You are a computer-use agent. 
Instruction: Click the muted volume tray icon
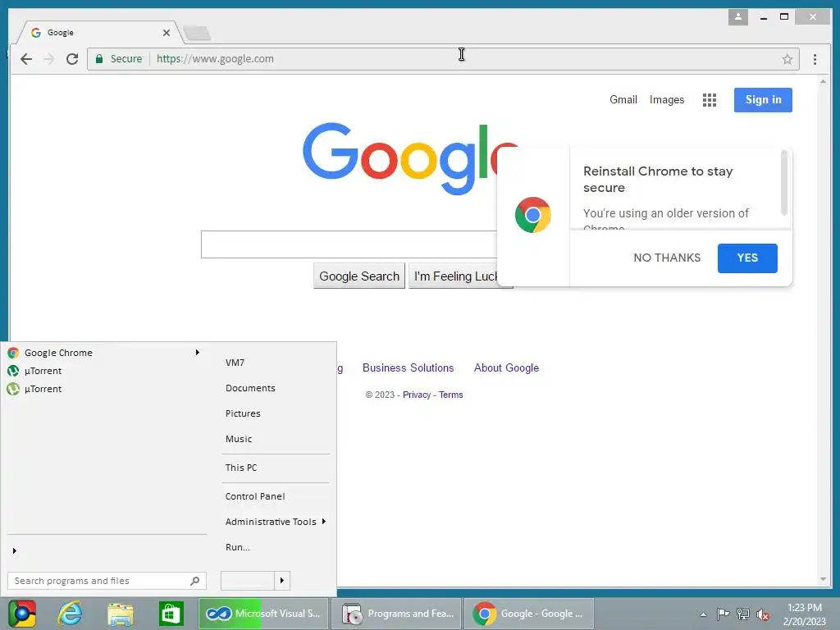pos(763,614)
